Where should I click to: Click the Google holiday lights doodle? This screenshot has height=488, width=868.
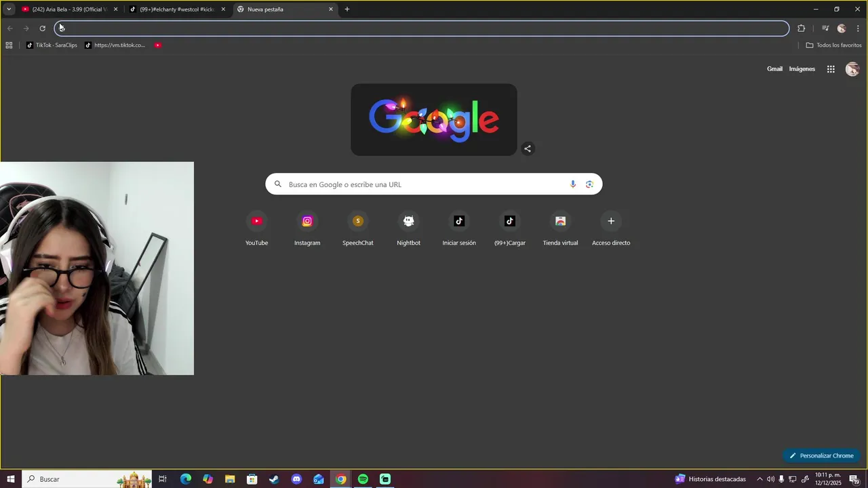pyautogui.click(x=434, y=120)
